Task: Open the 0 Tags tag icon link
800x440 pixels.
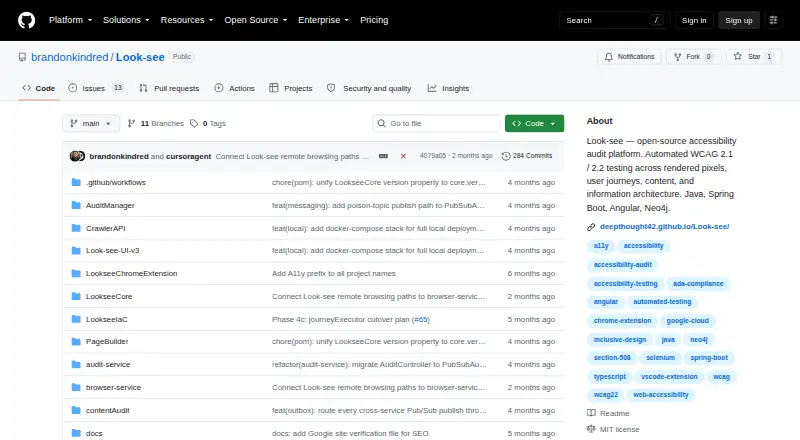Action: coord(194,124)
